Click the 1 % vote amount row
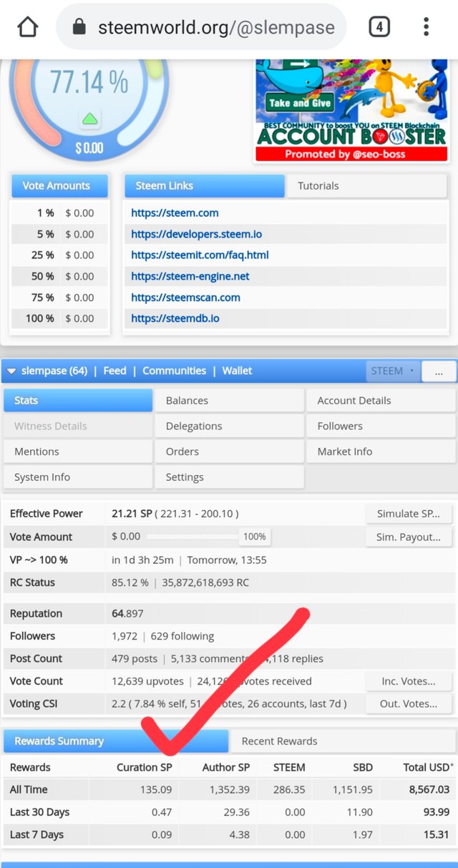The image size is (458, 868). (60, 213)
